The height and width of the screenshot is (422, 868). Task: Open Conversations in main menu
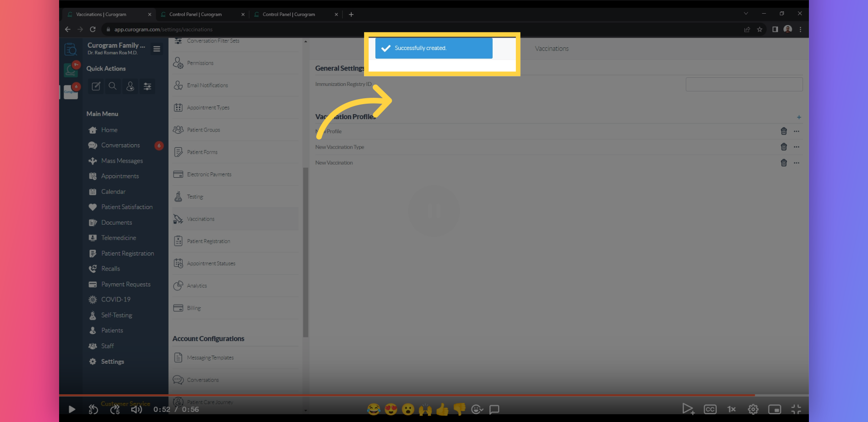[x=120, y=146]
